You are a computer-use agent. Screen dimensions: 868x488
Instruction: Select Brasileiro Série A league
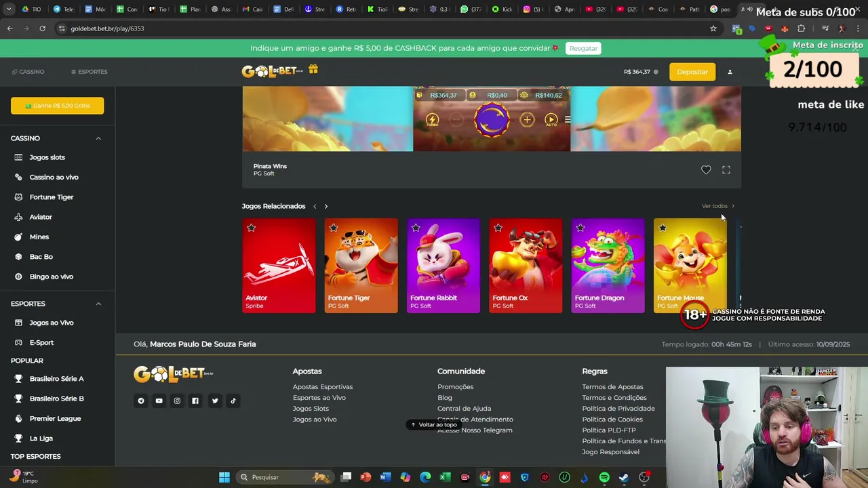[x=56, y=379]
